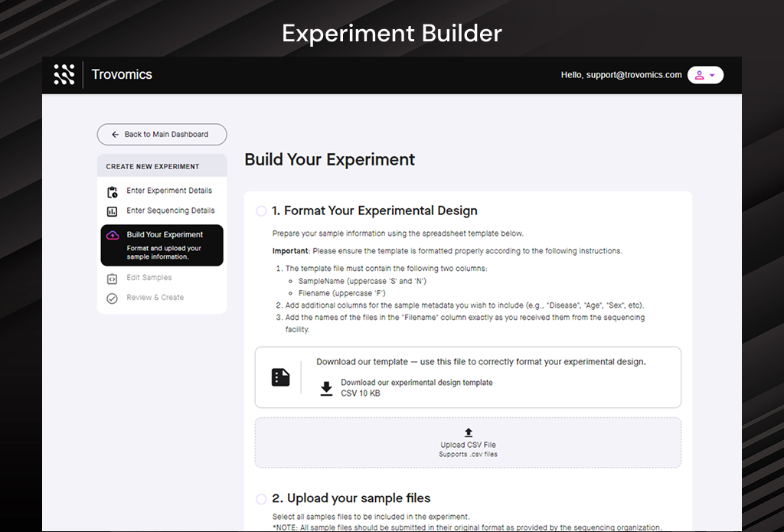Select the step circle beside Upload your sample files
784x532 pixels.
coord(261,498)
